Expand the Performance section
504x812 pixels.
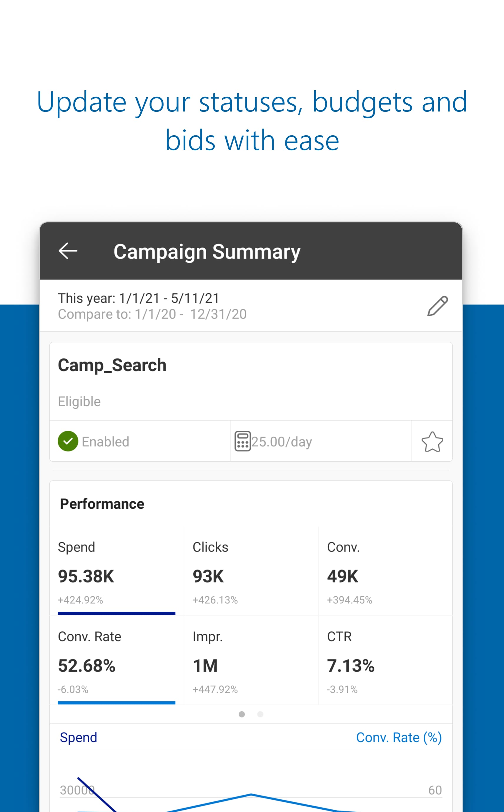[x=102, y=503]
